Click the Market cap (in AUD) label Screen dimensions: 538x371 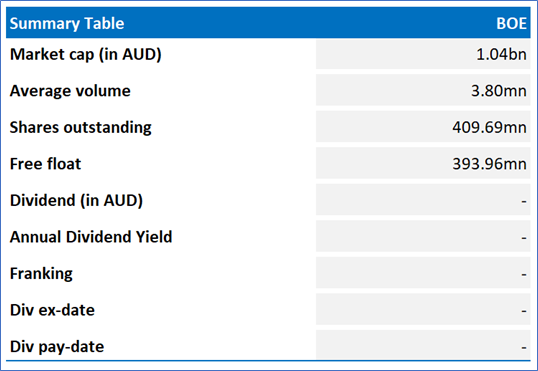pos(85,54)
